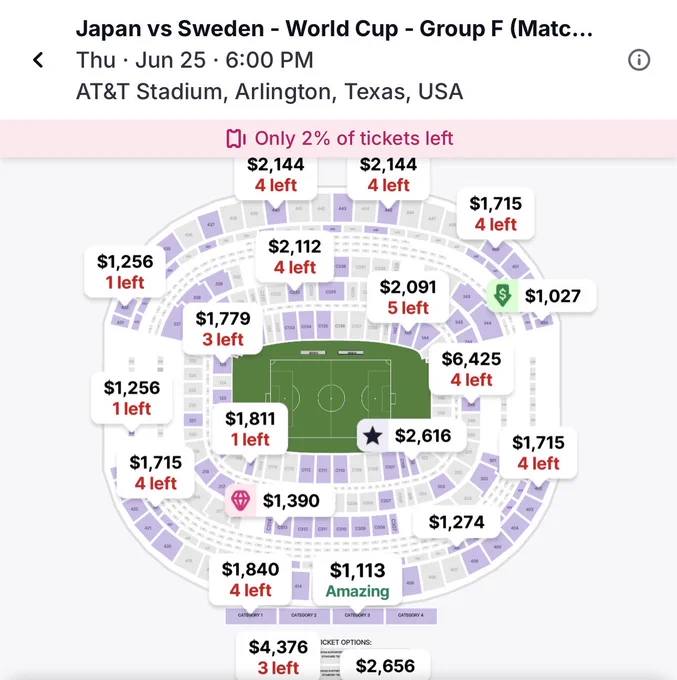Tap the green dollar tag icon
Viewport: 677px width, 680px height.
[x=502, y=295]
